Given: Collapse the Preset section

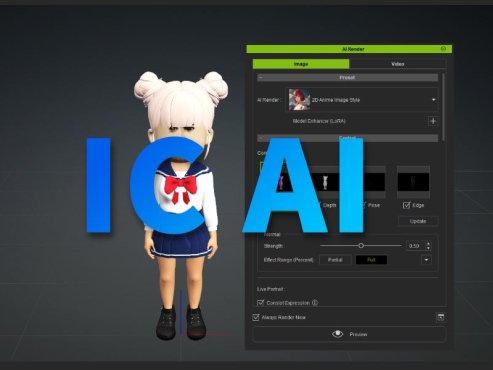Looking at the screenshot, I should (x=261, y=77).
